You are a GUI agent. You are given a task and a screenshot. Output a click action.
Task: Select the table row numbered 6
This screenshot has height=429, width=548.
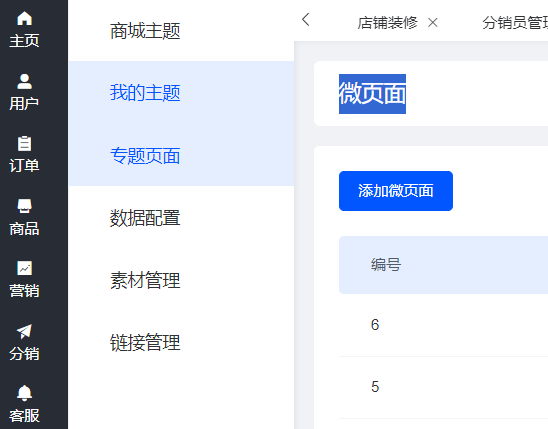click(x=443, y=325)
